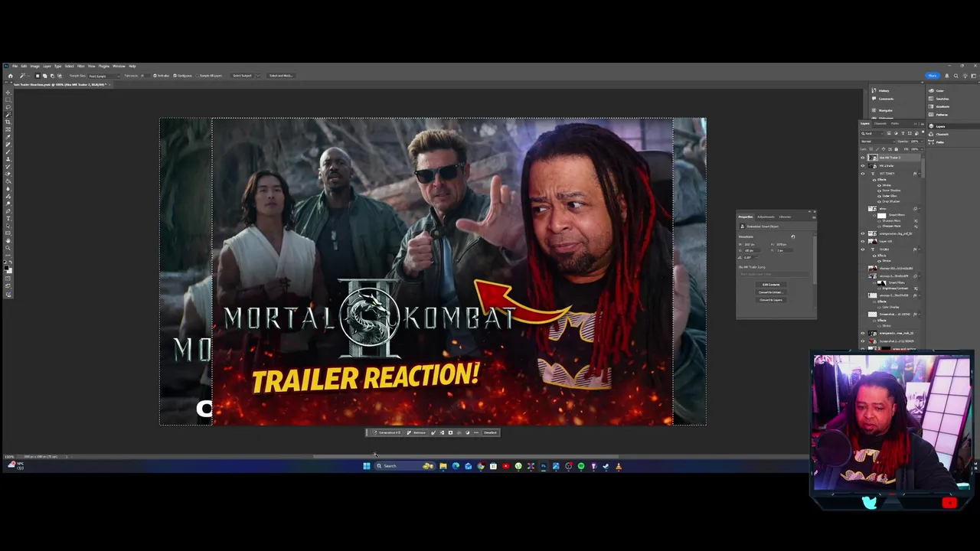
Task: Choose Subtract from Selection mode icon
Action: click(52, 76)
